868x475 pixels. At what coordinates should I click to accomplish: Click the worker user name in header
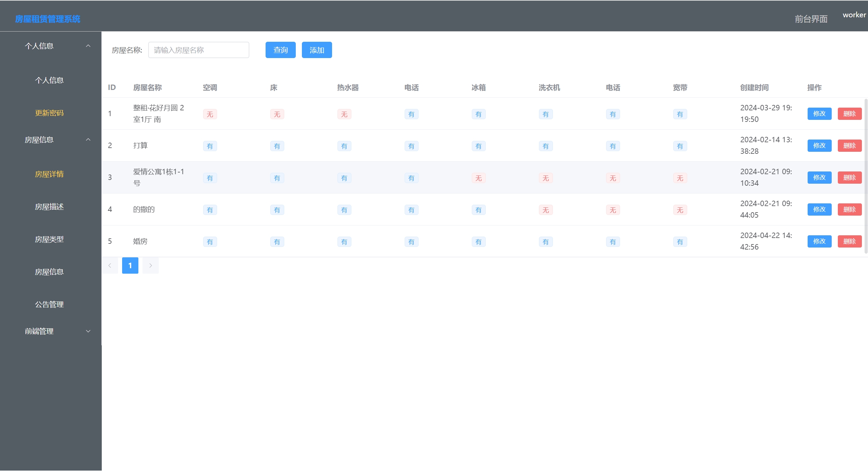(854, 15)
